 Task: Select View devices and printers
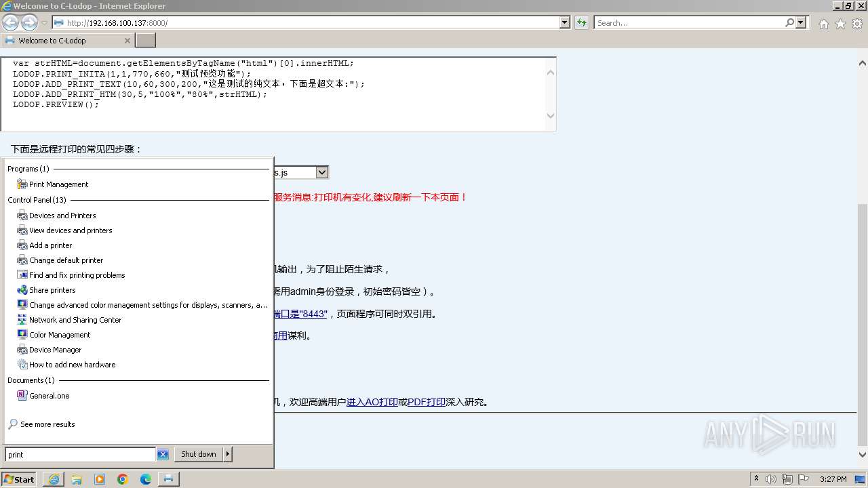(x=71, y=230)
